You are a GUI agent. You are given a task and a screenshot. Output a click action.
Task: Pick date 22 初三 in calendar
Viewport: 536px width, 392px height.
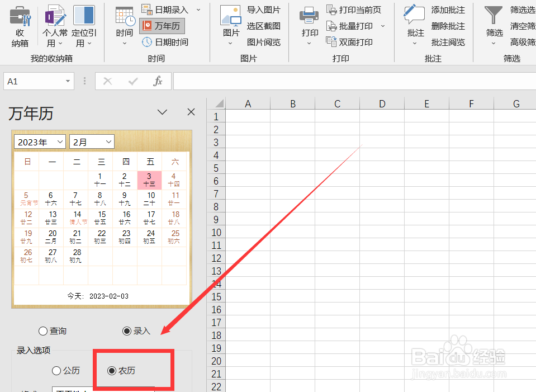(x=100, y=237)
